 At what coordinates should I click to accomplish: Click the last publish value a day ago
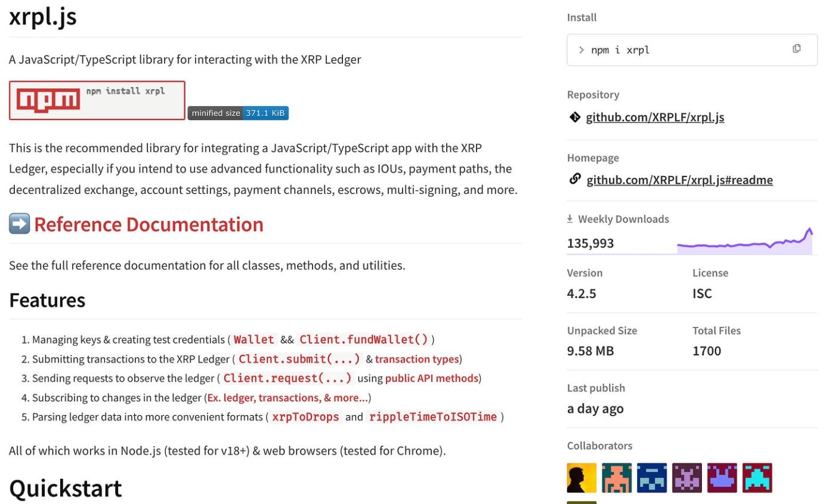[x=595, y=409]
